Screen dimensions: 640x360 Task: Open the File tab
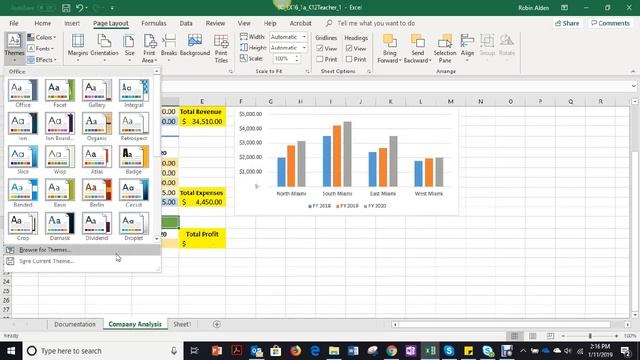[14, 23]
